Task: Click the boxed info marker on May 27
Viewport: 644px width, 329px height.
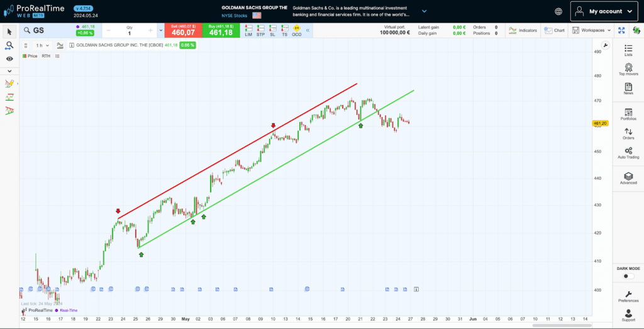Action: pos(416,289)
